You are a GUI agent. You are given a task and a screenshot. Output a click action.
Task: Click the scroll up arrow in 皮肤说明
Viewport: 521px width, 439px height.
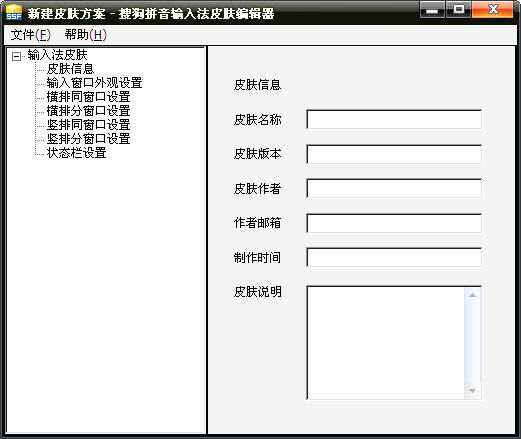472,295
